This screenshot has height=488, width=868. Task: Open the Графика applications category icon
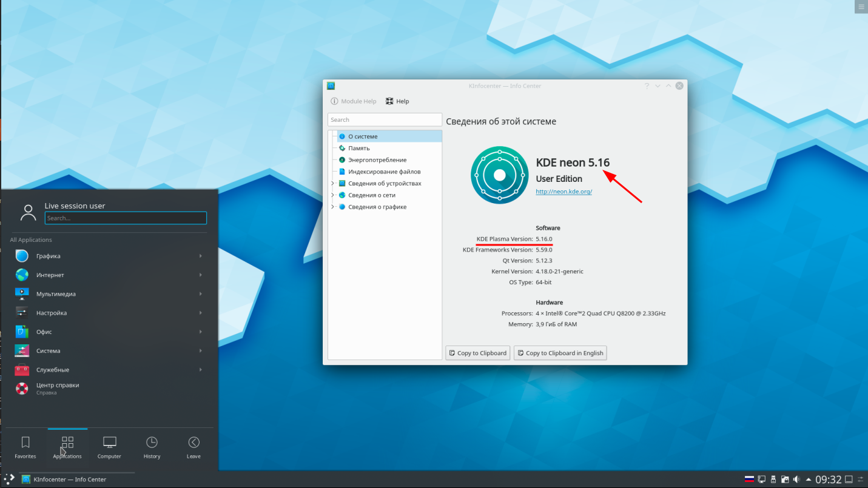tap(21, 256)
